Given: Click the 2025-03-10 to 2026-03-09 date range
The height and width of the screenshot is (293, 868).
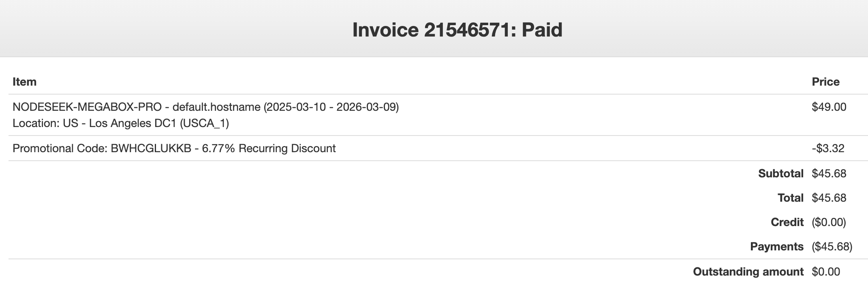Looking at the screenshot, I should (331, 107).
